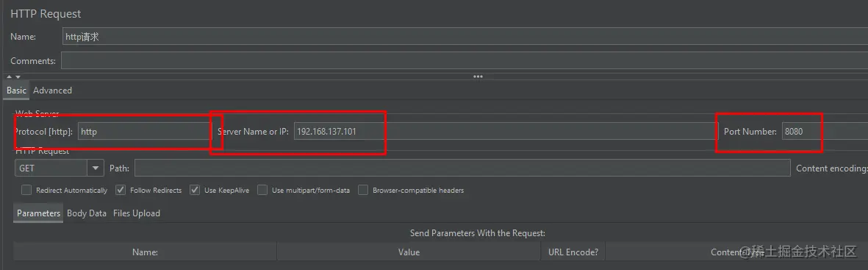Image resolution: width=868 pixels, height=270 pixels.
Task: Click the Send Parameters With the Request label
Action: tap(478, 233)
